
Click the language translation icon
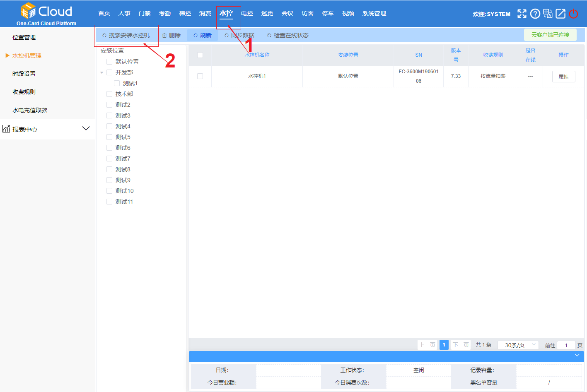(548, 14)
